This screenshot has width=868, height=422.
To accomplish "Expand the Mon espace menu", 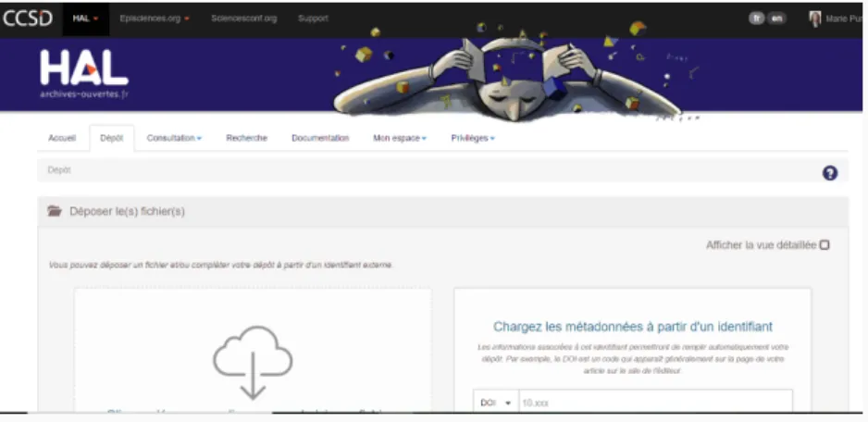I will click(400, 139).
